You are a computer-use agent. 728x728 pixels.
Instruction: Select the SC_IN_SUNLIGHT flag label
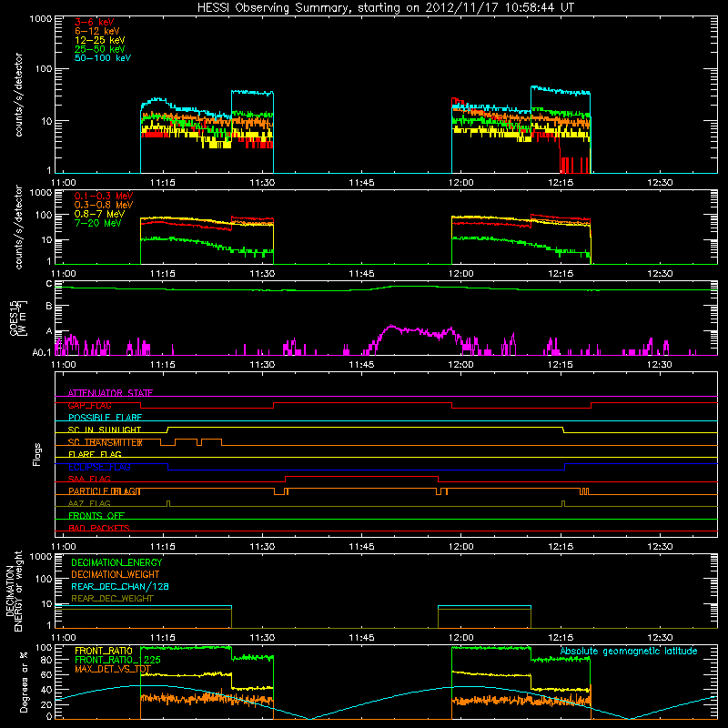[105, 430]
